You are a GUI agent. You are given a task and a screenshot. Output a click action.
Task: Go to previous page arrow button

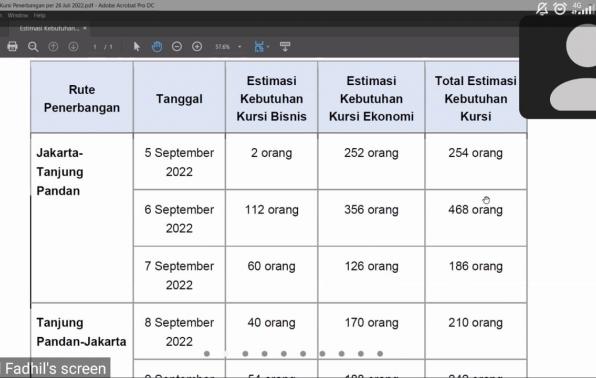click(x=53, y=47)
